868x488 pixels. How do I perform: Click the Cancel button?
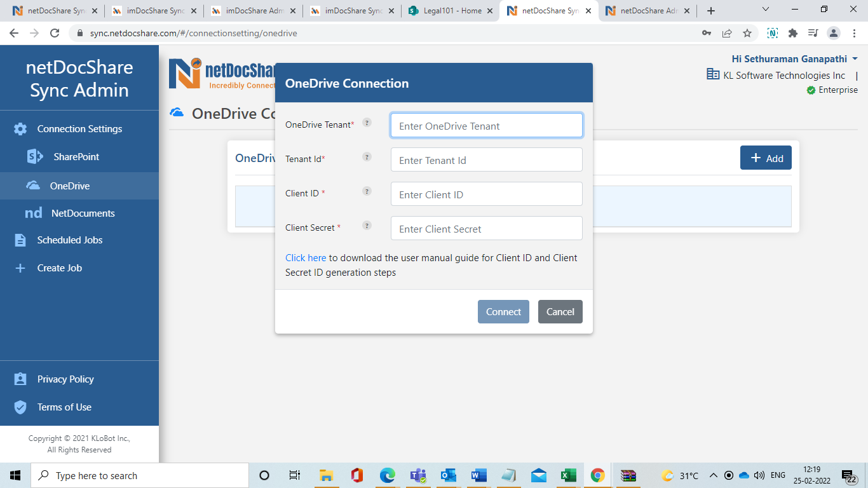(560, 311)
